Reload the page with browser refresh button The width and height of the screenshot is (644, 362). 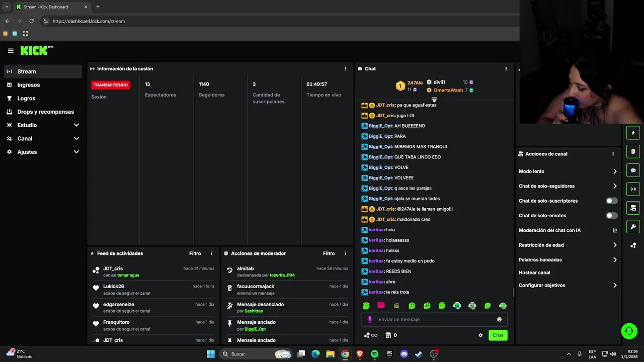[x=31, y=21]
